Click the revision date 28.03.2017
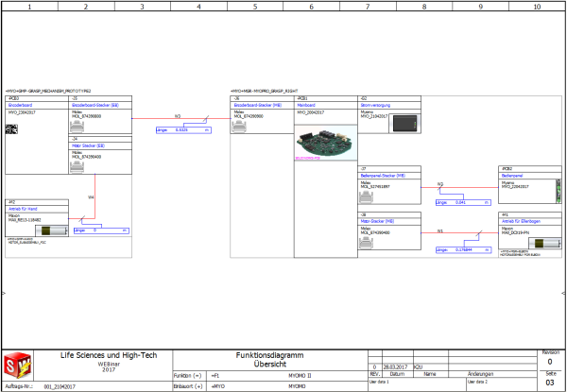Viewport: 567px width, 392px height. (x=396, y=367)
